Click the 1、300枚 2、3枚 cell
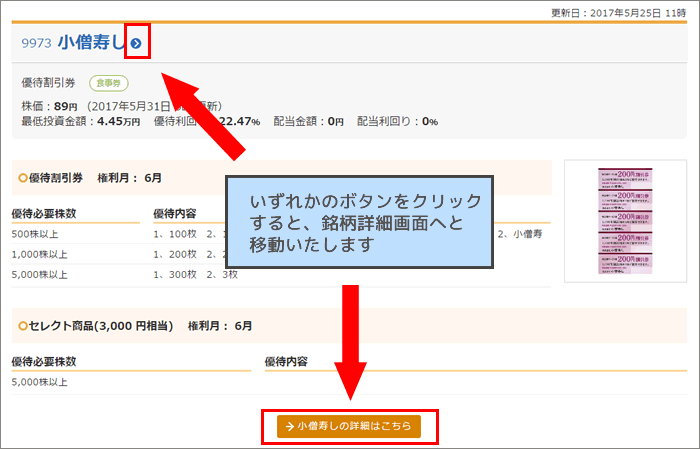Image resolution: width=700 pixels, height=449 pixels. click(196, 274)
